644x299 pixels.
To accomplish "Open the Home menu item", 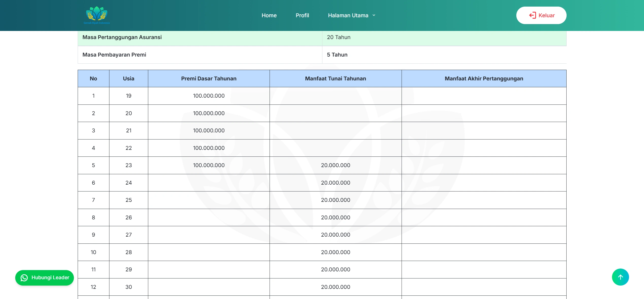I will pyautogui.click(x=269, y=15).
